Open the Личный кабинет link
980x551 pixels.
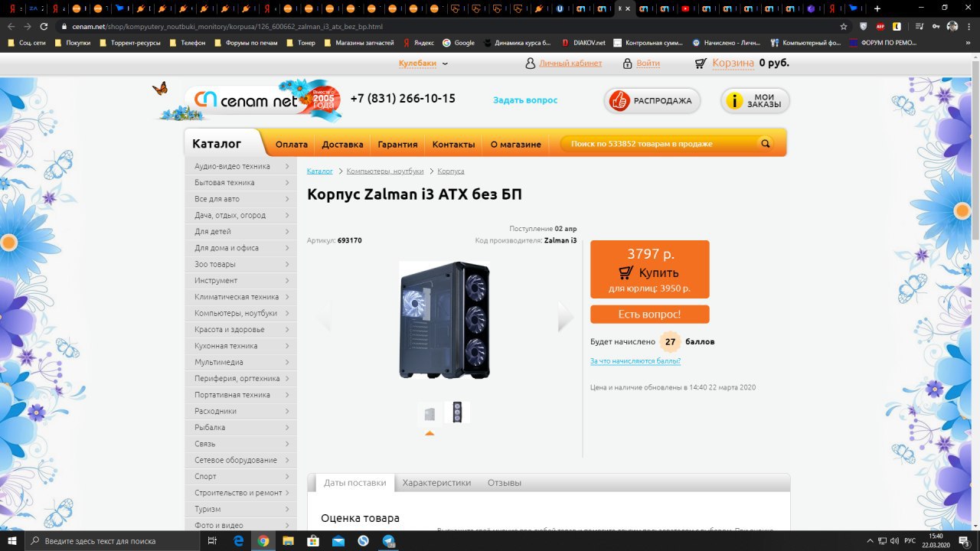pos(570,64)
